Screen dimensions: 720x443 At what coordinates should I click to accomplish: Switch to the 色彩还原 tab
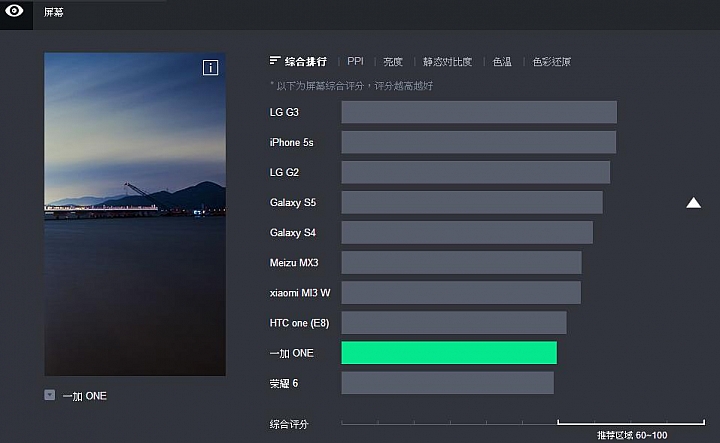pyautogui.click(x=551, y=62)
